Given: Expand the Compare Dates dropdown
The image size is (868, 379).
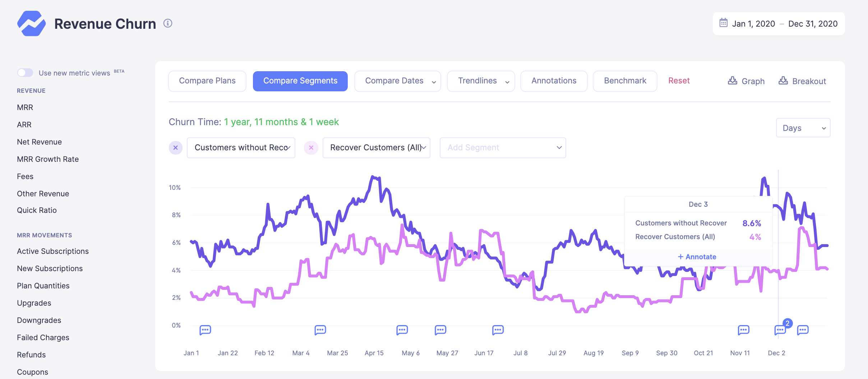Looking at the screenshot, I should (397, 81).
